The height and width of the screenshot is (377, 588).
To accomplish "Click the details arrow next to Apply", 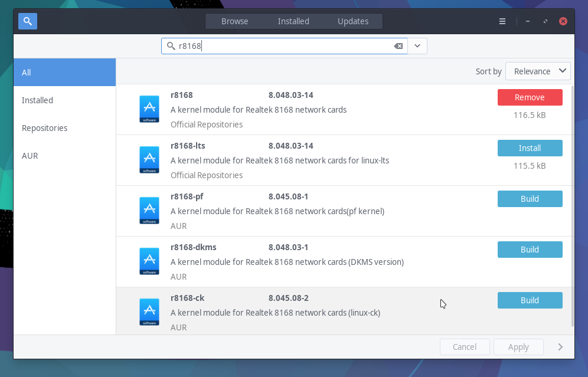I will point(560,347).
